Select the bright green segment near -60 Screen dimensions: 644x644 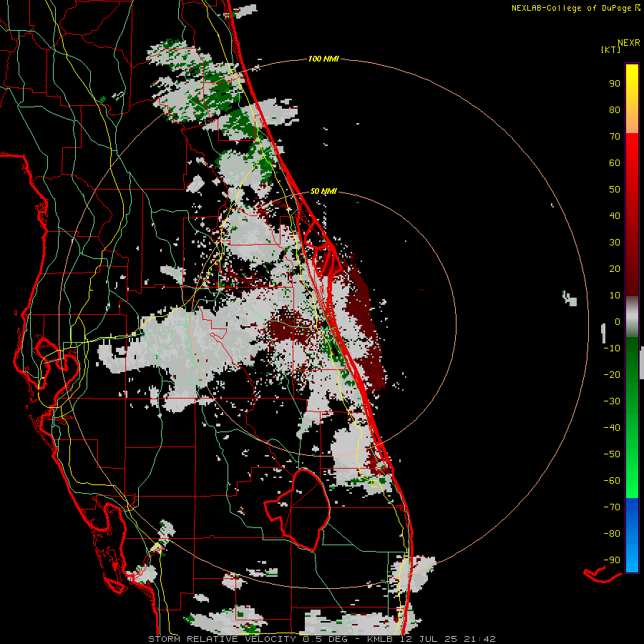pos(632,481)
